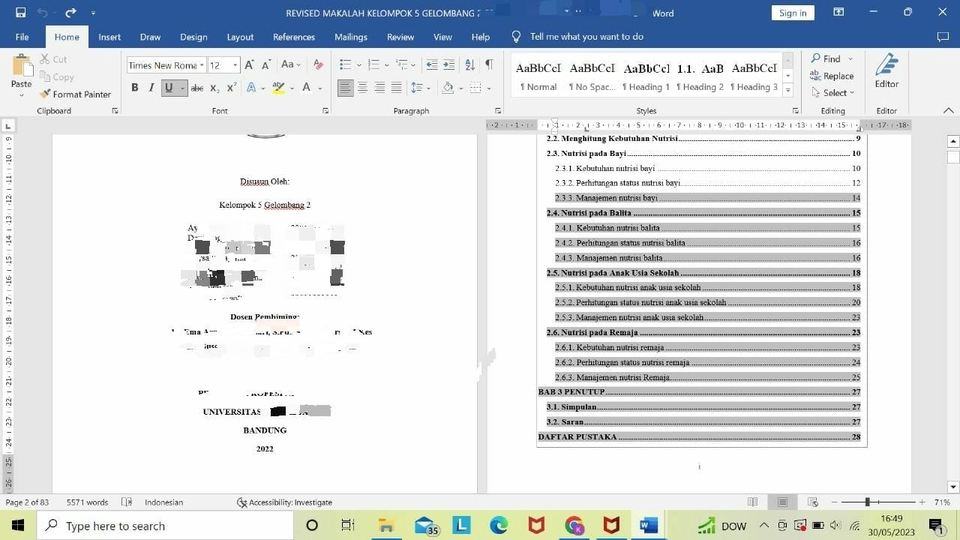Toggle underline formatting
The height and width of the screenshot is (540, 960).
pos(168,88)
